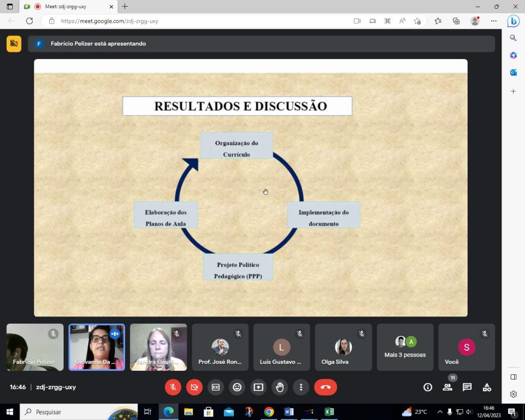525x420 pixels.
Task: Open Bing chat from the sidebar
Action: pos(513,21)
